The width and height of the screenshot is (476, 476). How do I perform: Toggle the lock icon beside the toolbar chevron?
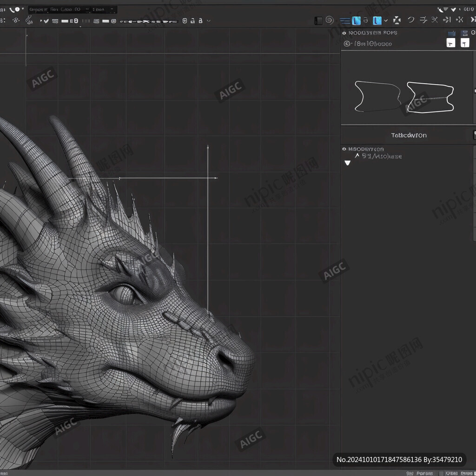point(200,20)
